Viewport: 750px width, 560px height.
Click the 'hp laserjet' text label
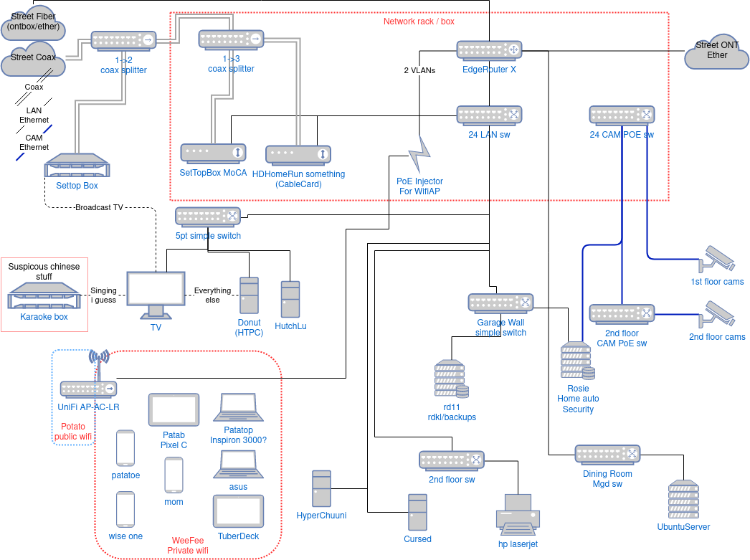[518, 544]
